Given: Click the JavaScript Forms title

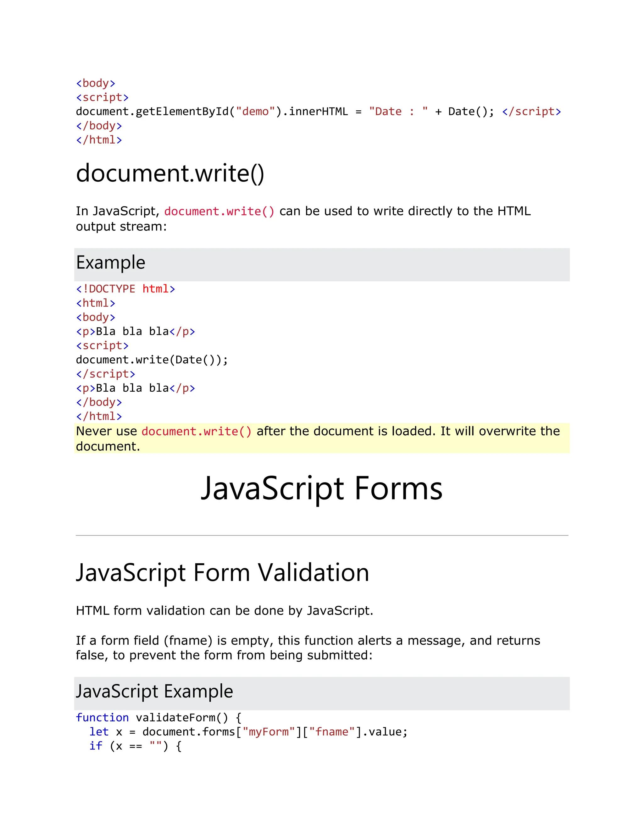Looking at the screenshot, I should coord(321,488).
